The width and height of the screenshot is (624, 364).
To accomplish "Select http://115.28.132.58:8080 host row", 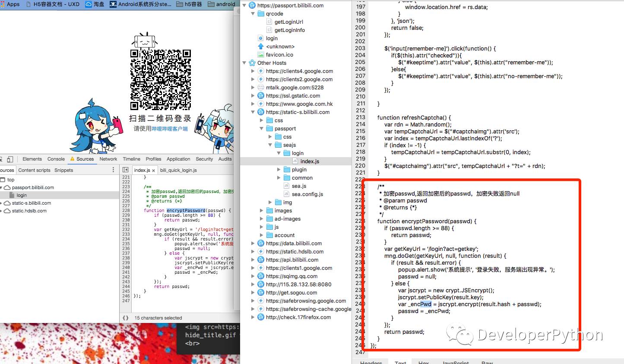I will coord(298,285).
